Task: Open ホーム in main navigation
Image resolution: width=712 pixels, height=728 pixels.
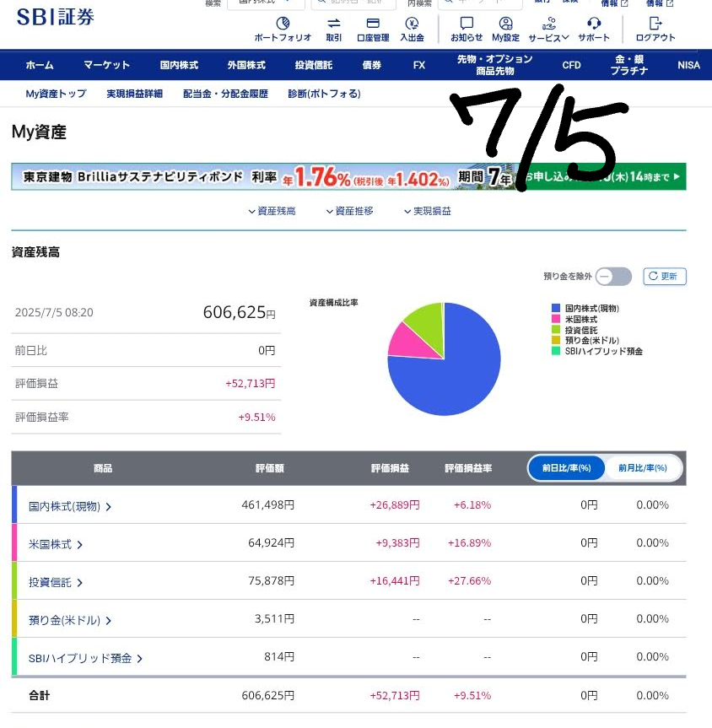Action: 40,65
